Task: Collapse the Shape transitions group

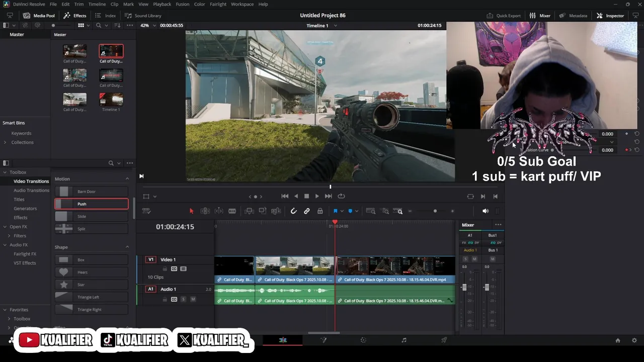Action: 127,247
